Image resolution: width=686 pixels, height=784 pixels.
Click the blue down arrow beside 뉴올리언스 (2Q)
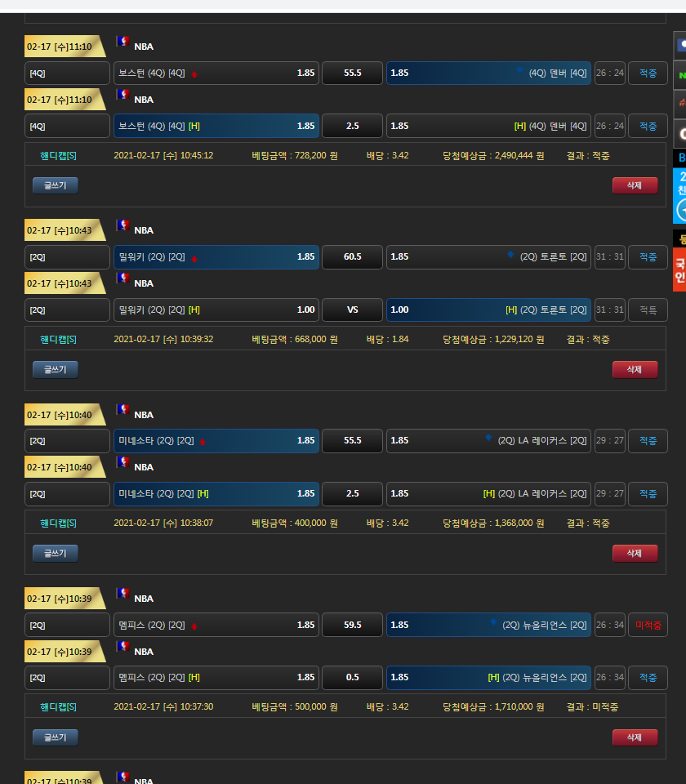pyautogui.click(x=493, y=622)
